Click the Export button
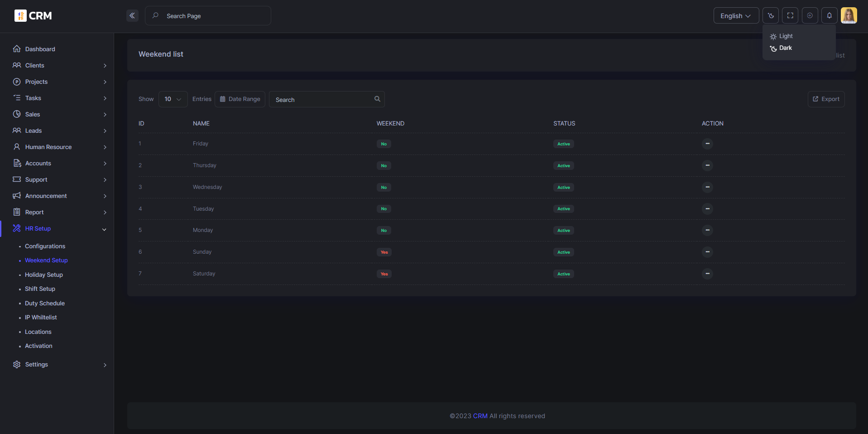The image size is (868, 434). pos(826,99)
